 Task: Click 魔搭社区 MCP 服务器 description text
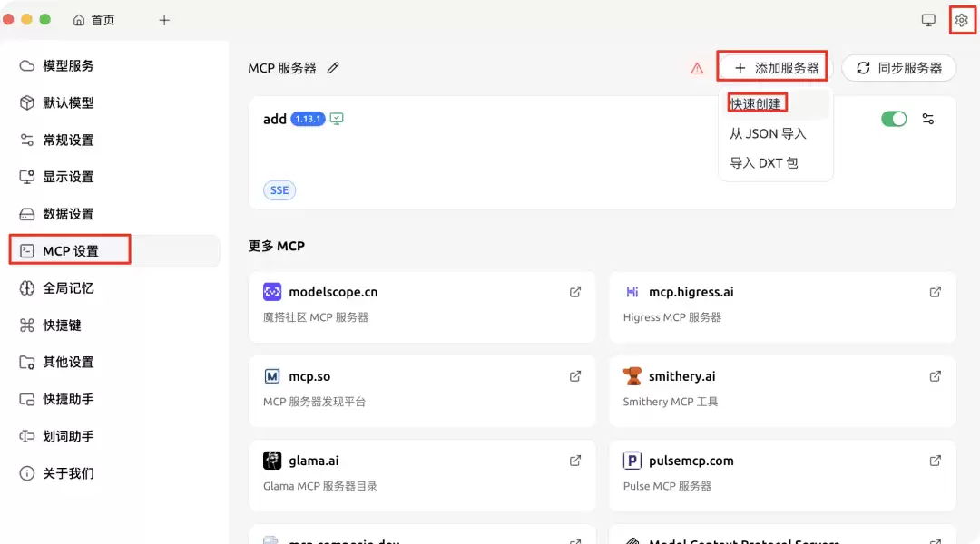coord(316,317)
